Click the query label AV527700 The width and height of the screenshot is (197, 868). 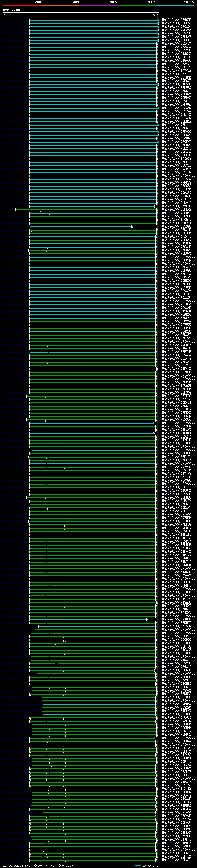11,10
